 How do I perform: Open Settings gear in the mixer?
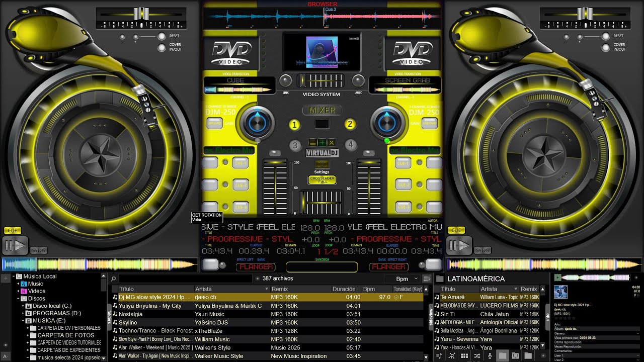[x=321, y=164]
